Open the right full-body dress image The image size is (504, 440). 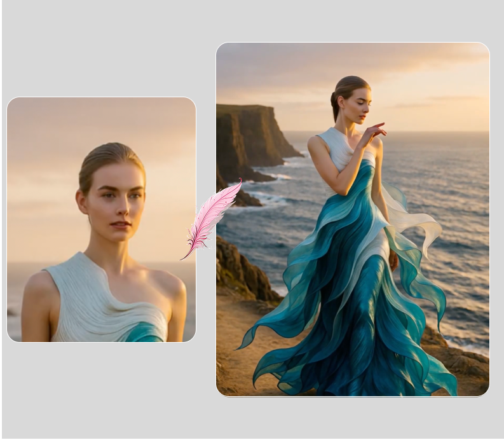(352, 219)
